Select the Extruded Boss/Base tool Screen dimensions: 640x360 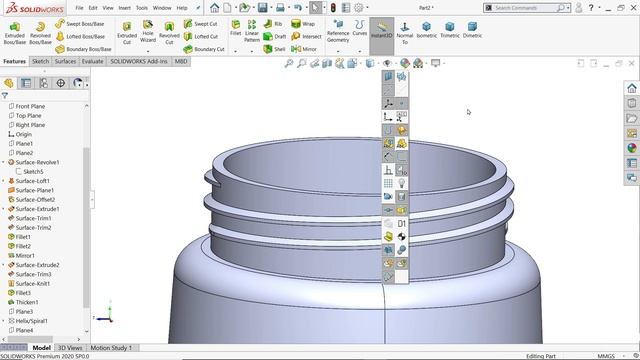click(15, 33)
